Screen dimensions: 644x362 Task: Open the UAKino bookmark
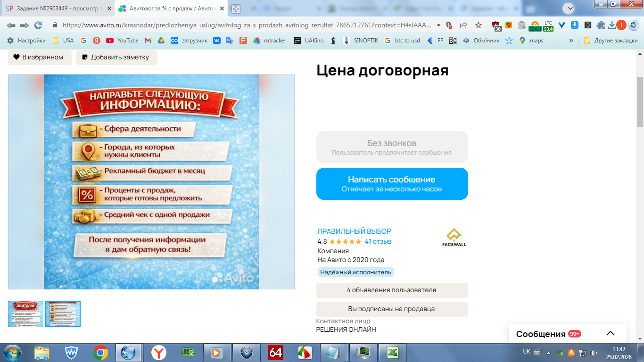(309, 41)
